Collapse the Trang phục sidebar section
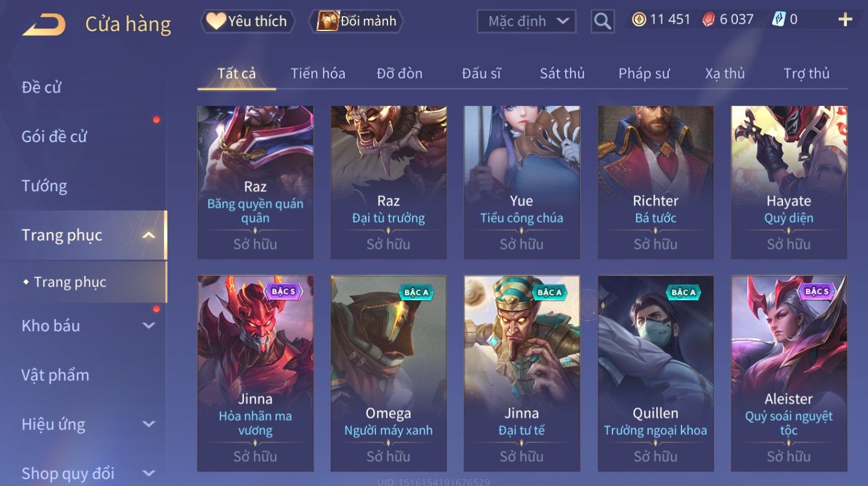 tap(149, 235)
